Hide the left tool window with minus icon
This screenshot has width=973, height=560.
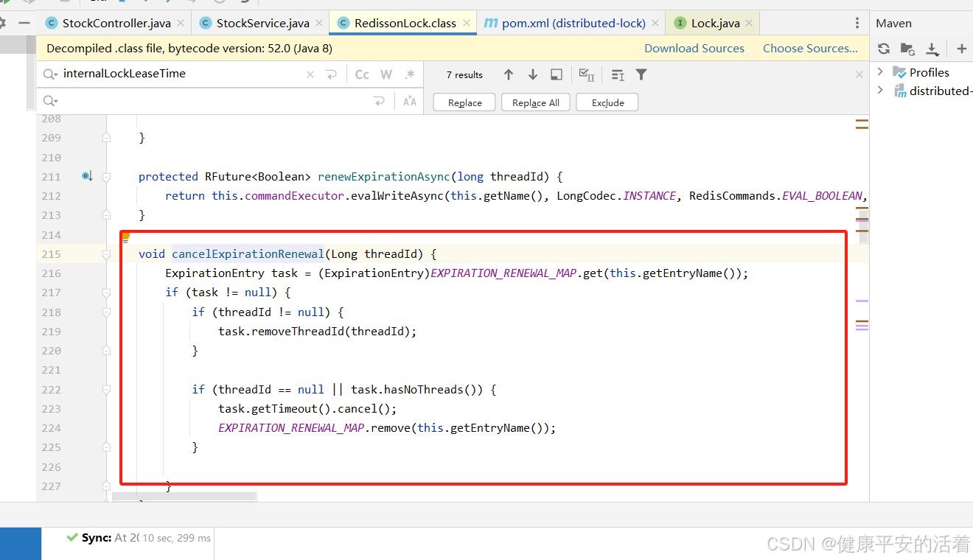(24, 24)
